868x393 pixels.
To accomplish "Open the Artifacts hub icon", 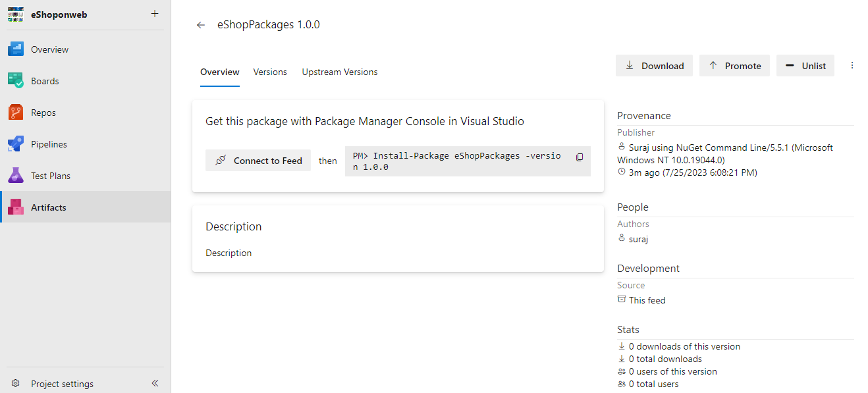I will [16, 207].
